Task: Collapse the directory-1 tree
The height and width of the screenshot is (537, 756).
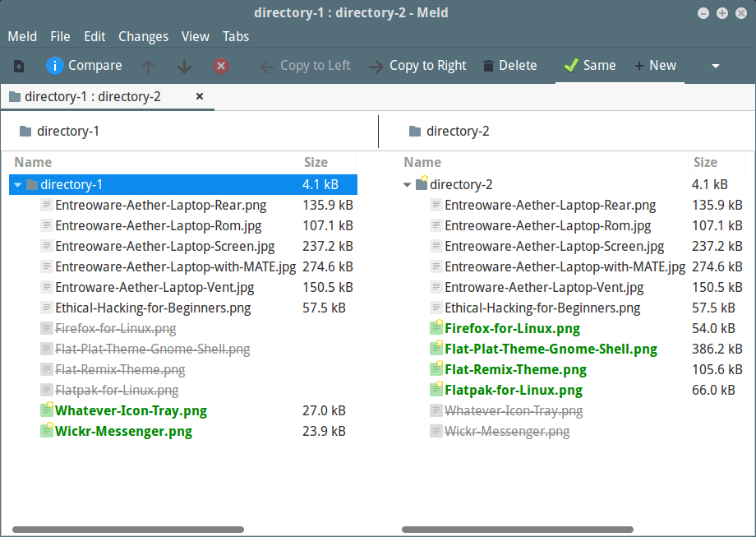Action: click(16, 184)
